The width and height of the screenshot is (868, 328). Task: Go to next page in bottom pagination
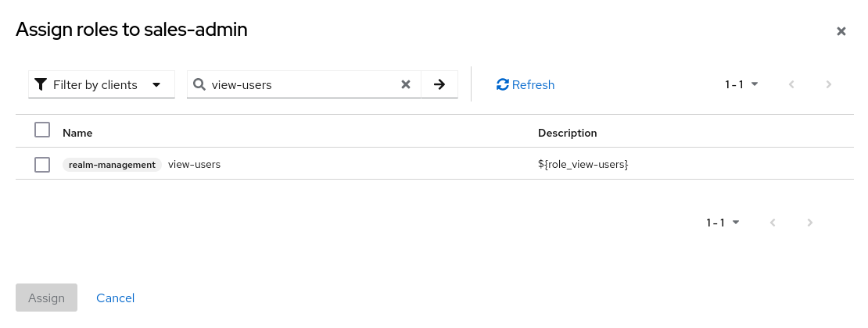coord(810,223)
